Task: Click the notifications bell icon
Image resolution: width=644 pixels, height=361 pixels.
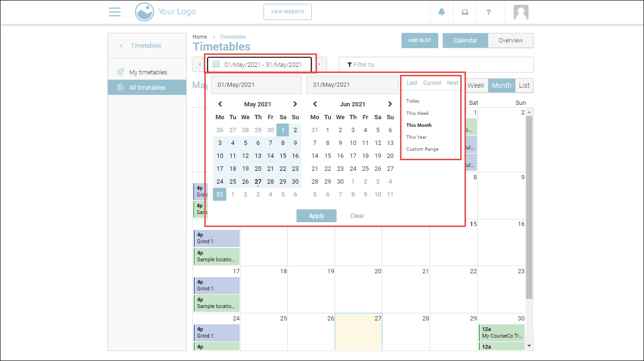Action: pos(442,12)
